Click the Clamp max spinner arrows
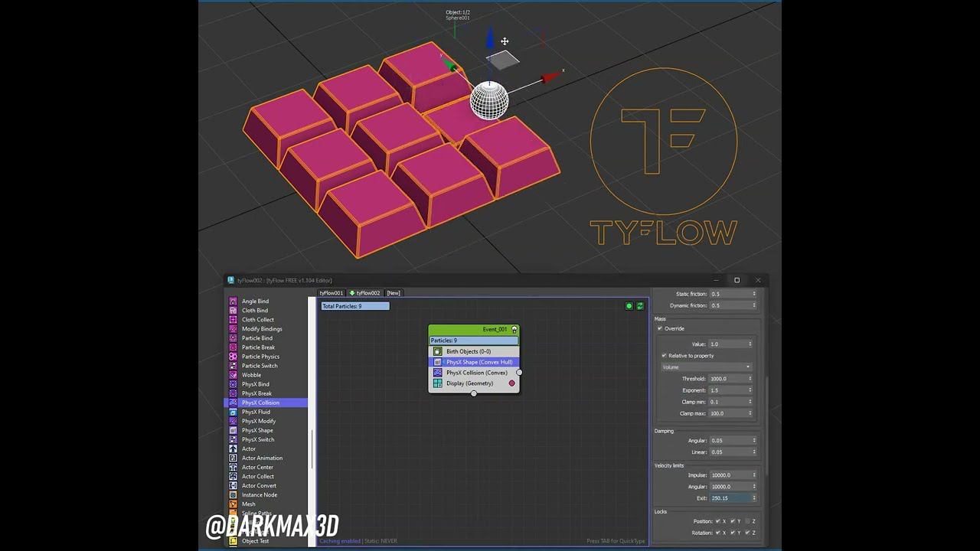The height and width of the screenshot is (551, 980). click(750, 413)
